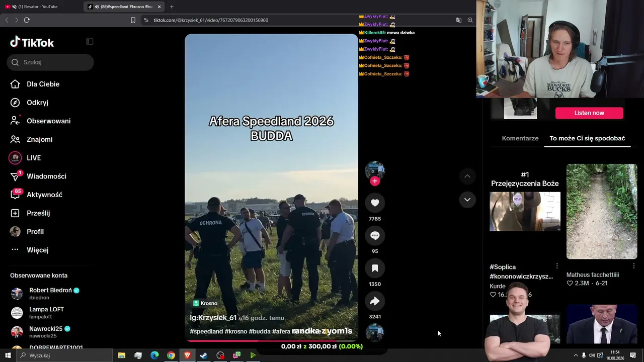Click the translate page icon

tap(459, 20)
